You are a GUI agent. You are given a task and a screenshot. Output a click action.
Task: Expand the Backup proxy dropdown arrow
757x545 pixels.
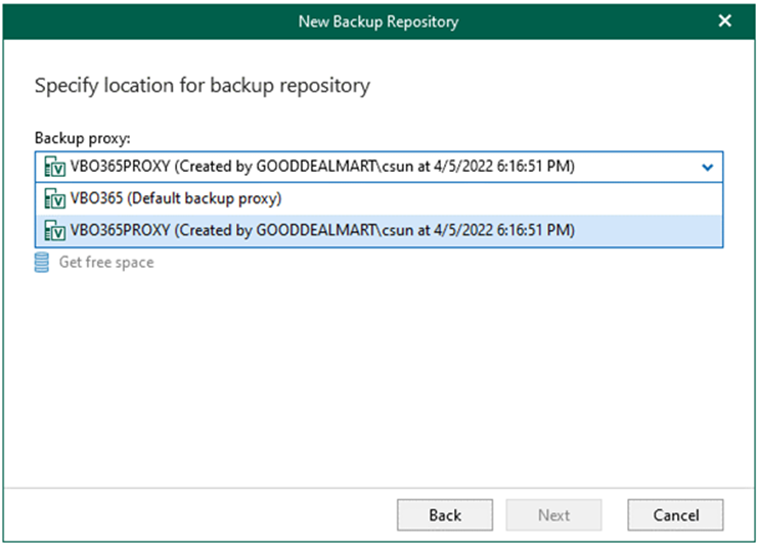point(707,168)
